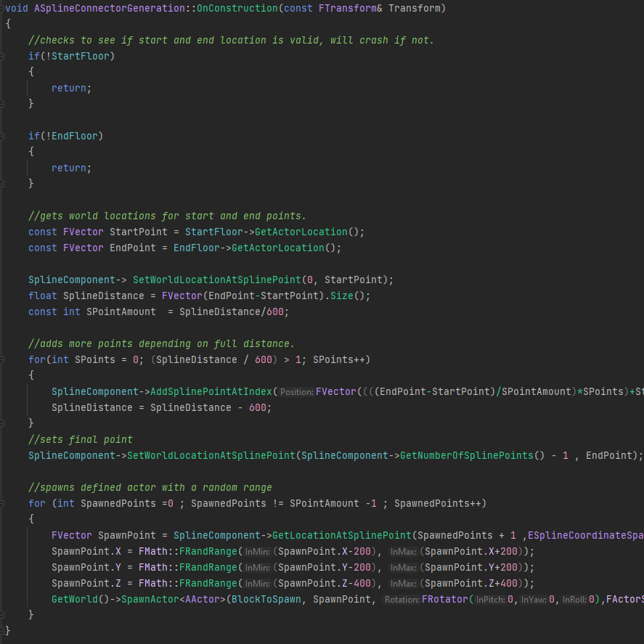644x644 pixels.
Task: Click GetNumberOfSplinePoints call
Action: tap(467, 455)
